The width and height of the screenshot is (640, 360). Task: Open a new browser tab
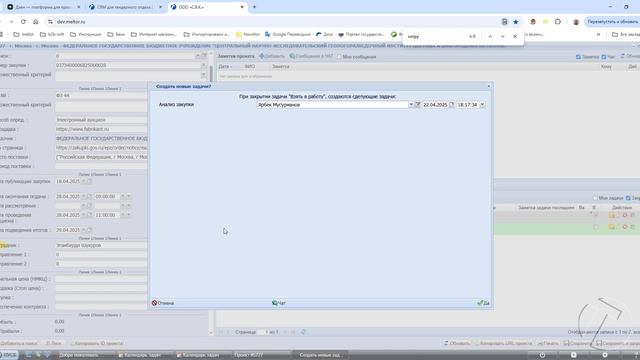click(254, 7)
